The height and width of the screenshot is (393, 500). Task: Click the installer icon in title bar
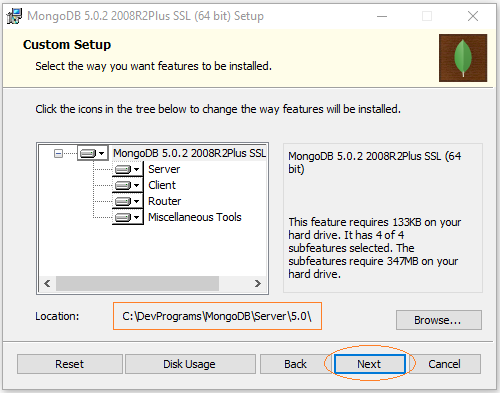tap(14, 16)
